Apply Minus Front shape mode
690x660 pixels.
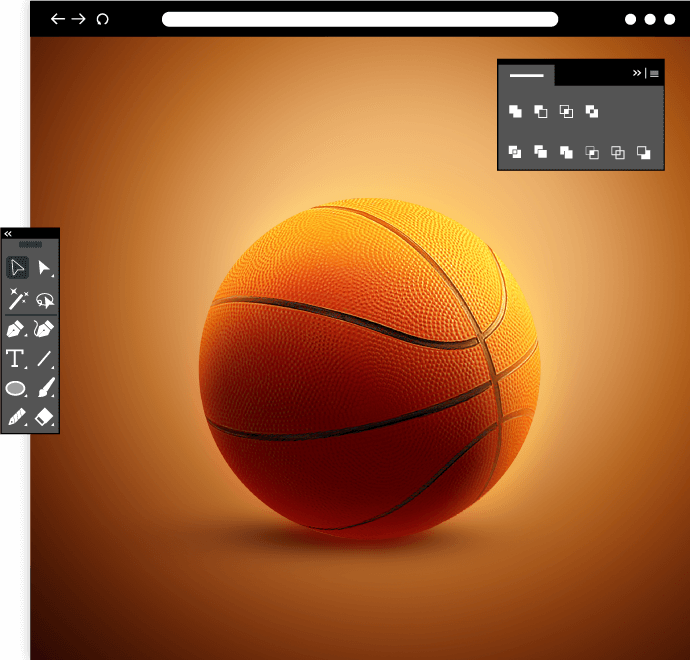(x=540, y=111)
